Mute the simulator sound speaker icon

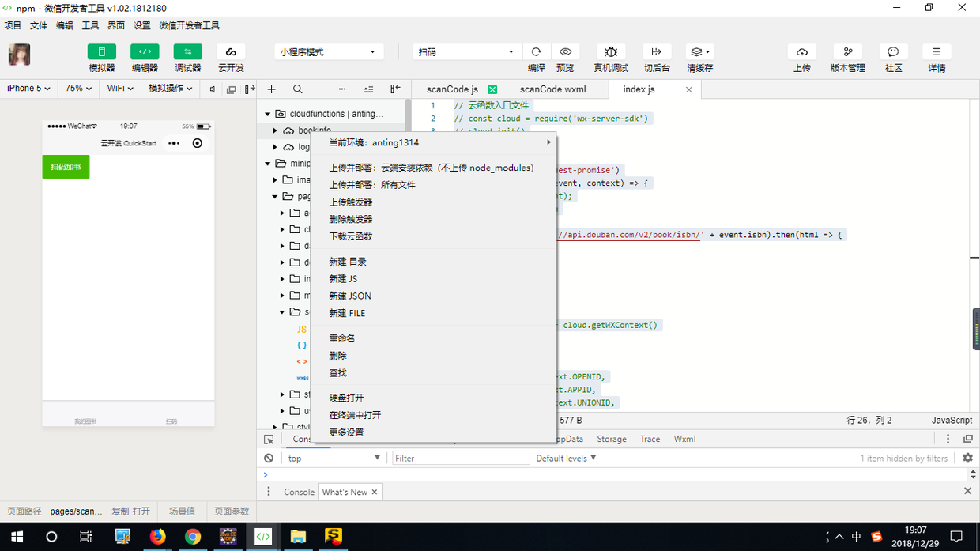point(213,89)
